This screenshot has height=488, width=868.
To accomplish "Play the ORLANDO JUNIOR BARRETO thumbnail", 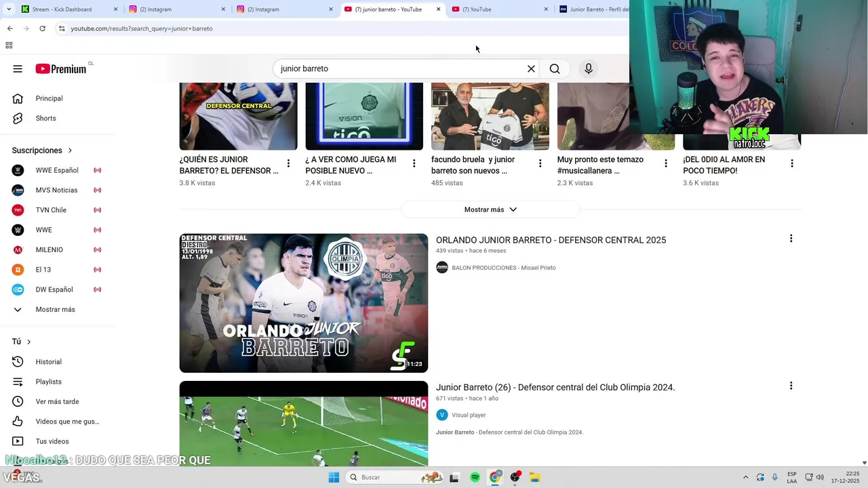I will 304,303.
